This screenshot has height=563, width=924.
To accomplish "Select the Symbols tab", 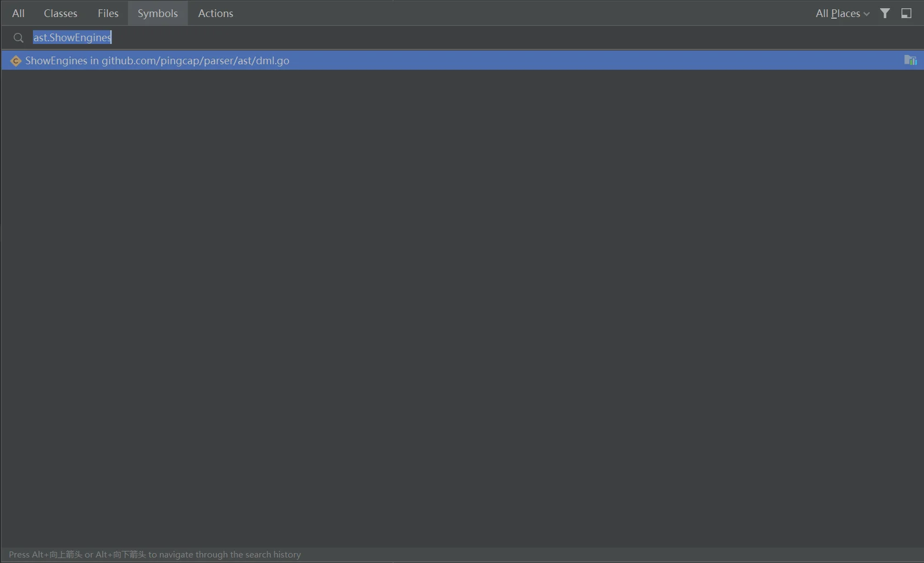I will point(158,13).
